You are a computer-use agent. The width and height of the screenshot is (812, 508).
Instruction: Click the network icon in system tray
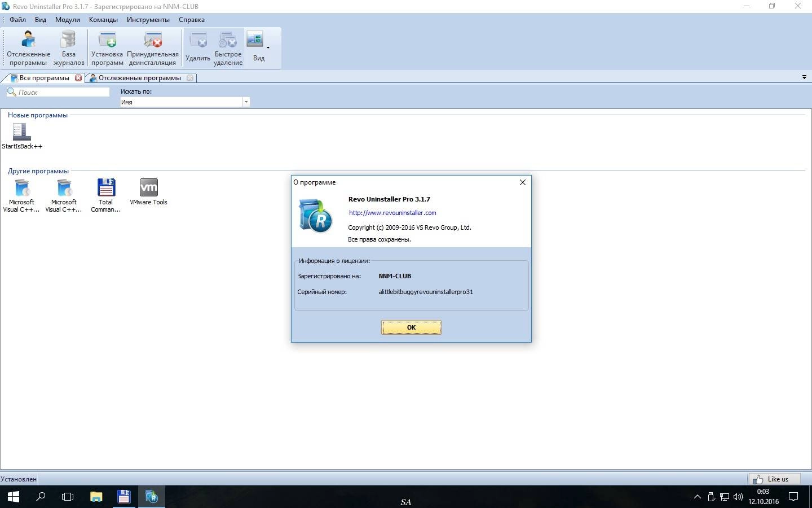(x=725, y=497)
